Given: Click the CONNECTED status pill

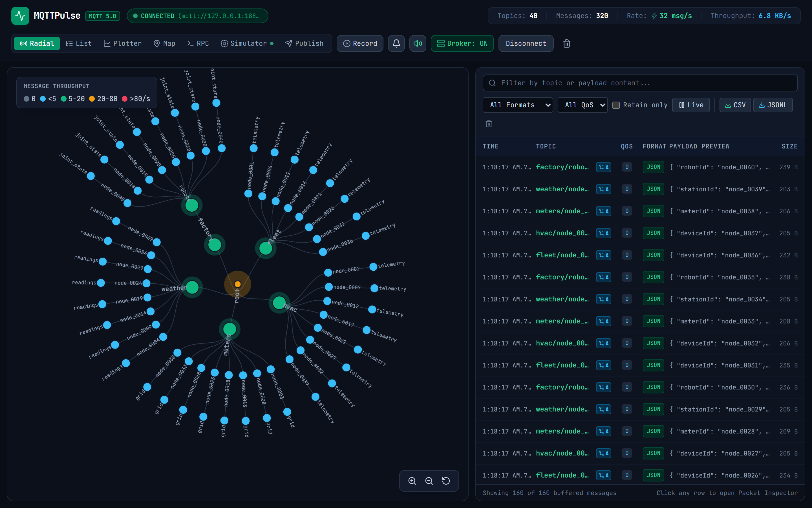Looking at the screenshot, I should coord(197,16).
